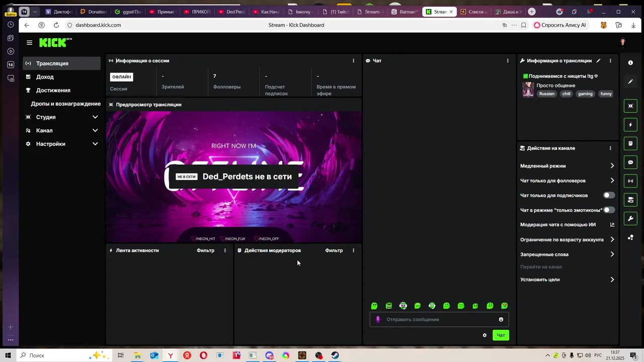Open Фильтр in Лента активности panel
This screenshot has width=644, height=362.
click(x=205, y=250)
